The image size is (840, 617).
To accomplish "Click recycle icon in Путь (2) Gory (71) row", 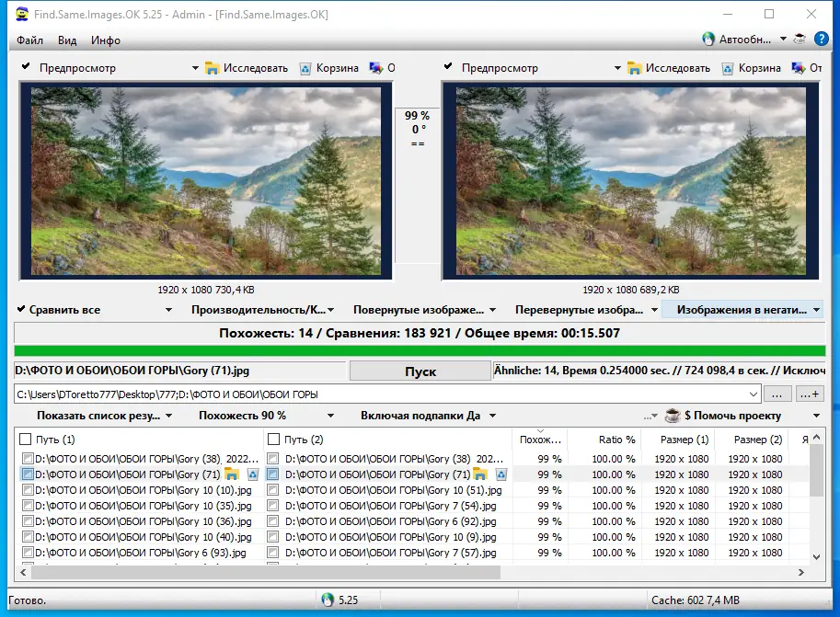I will pos(501,474).
